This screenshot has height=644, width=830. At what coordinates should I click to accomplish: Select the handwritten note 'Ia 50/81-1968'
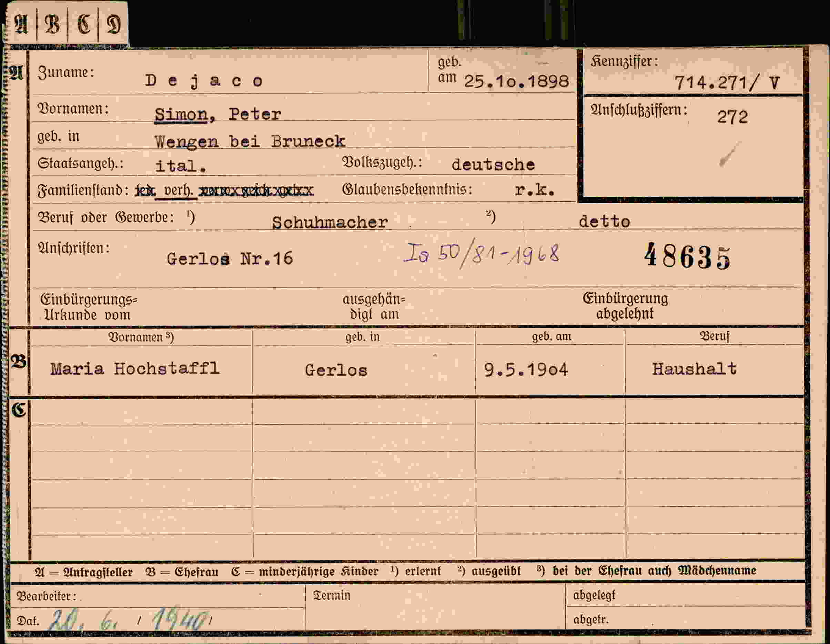click(x=482, y=254)
